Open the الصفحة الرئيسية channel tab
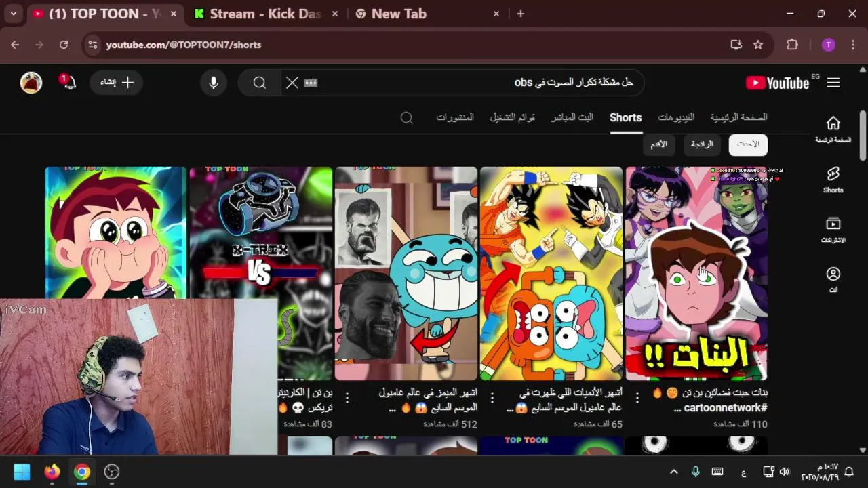 pos(738,117)
